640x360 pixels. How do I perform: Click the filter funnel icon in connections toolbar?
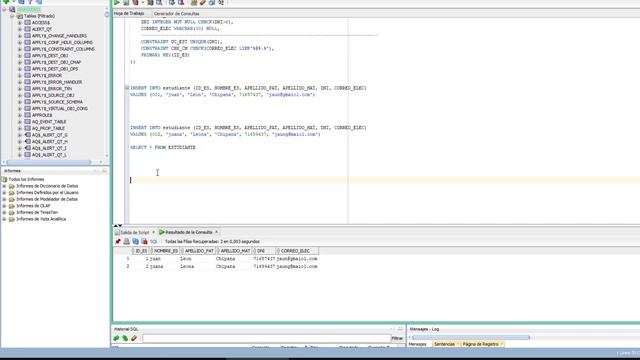point(30,2)
